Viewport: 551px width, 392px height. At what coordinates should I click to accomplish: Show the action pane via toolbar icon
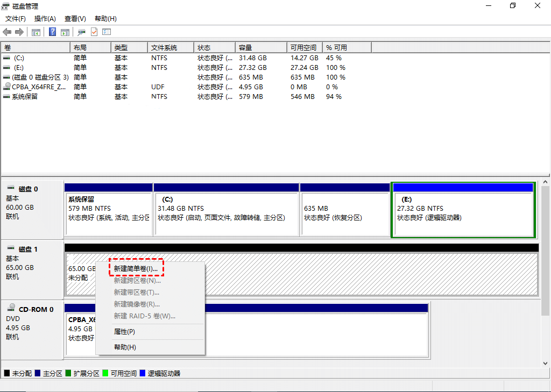65,32
